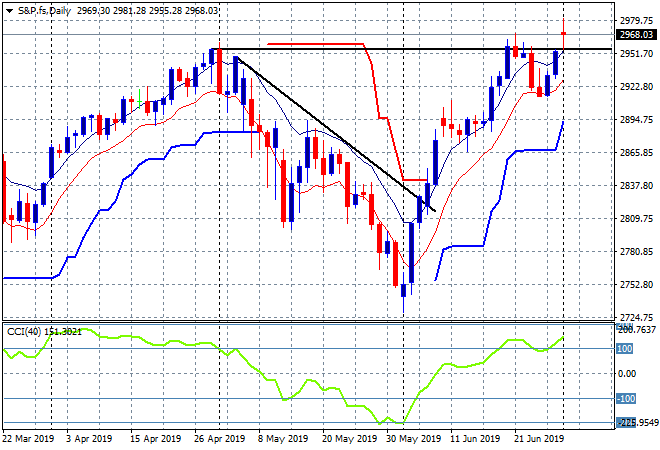
Task: Click the OHLC values in chart header
Action: click(147, 11)
